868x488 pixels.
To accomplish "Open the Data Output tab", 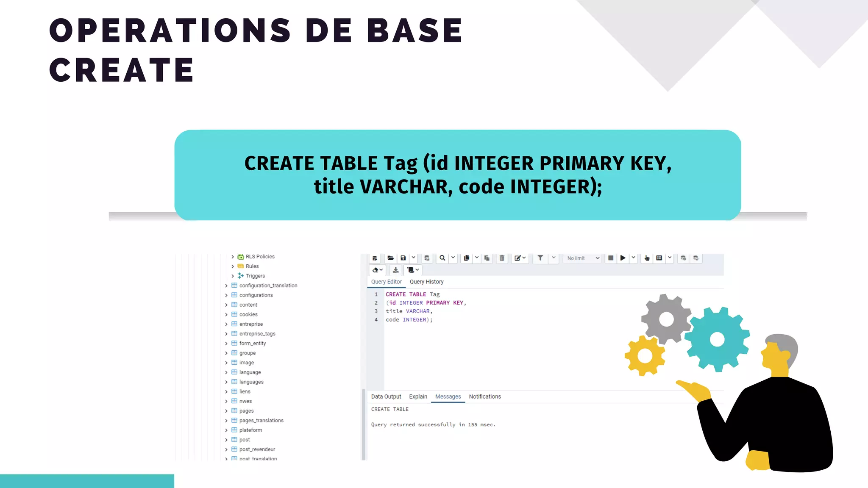I will click(x=386, y=396).
